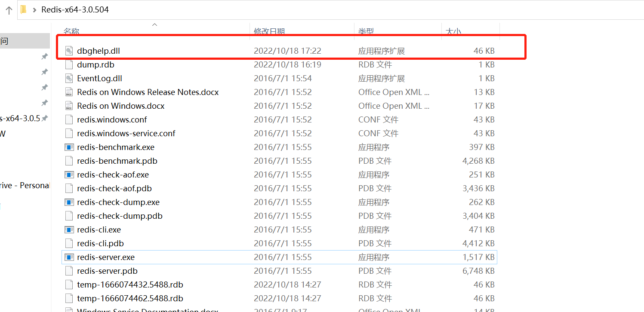Select the Redis on Windows.docx file name
This screenshot has width=644, height=312.
[121, 106]
